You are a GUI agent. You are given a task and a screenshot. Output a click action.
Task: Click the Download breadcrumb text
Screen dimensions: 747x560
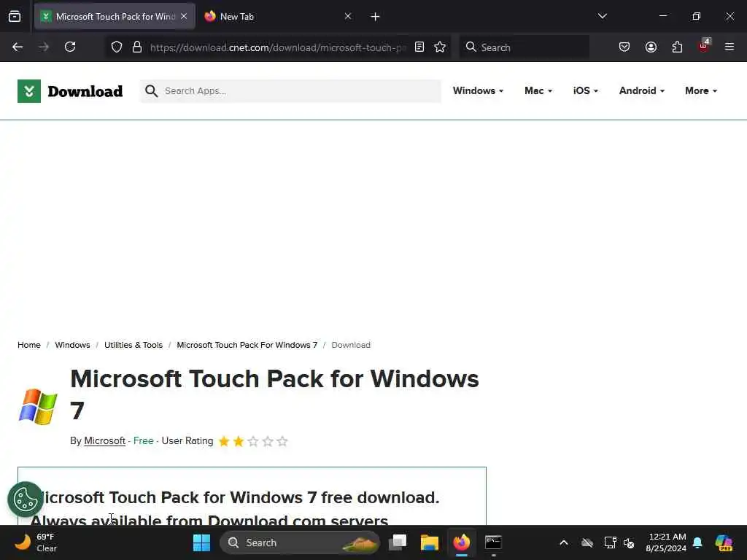tap(351, 345)
